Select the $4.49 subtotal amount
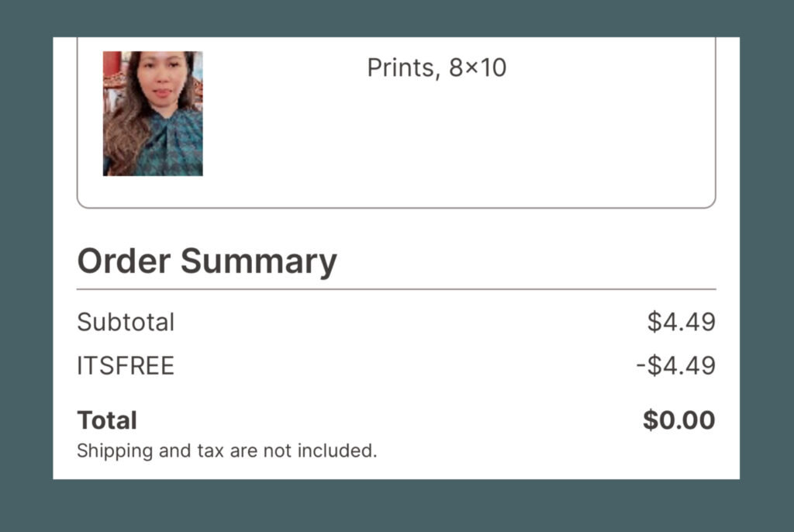This screenshot has width=794, height=532. (681, 323)
